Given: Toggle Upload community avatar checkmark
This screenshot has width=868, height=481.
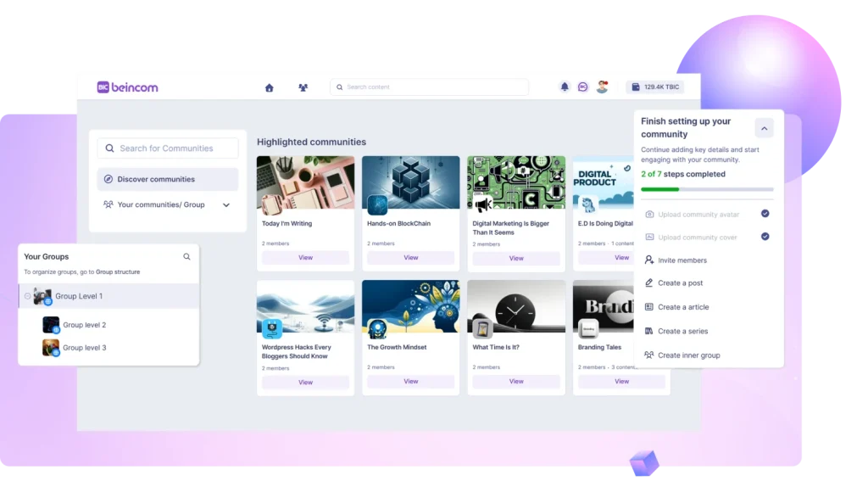Looking at the screenshot, I should tap(765, 214).
